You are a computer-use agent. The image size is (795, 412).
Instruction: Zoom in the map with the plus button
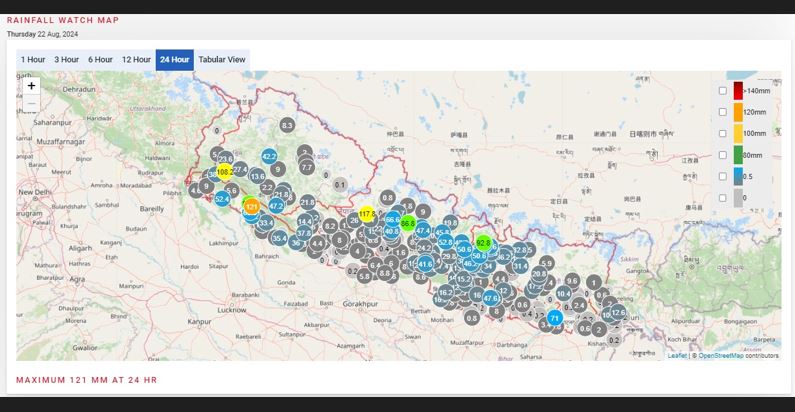(x=31, y=86)
